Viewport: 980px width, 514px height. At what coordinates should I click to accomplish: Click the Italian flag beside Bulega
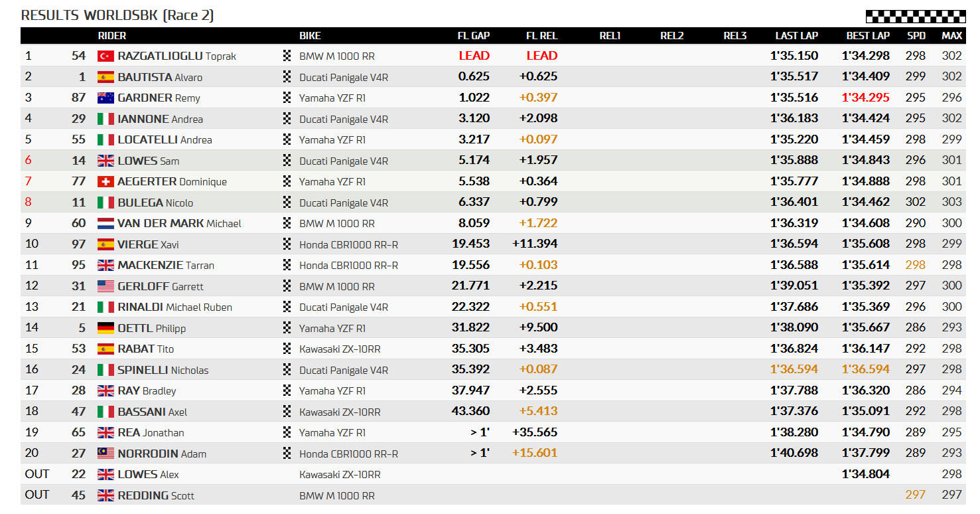click(x=105, y=203)
